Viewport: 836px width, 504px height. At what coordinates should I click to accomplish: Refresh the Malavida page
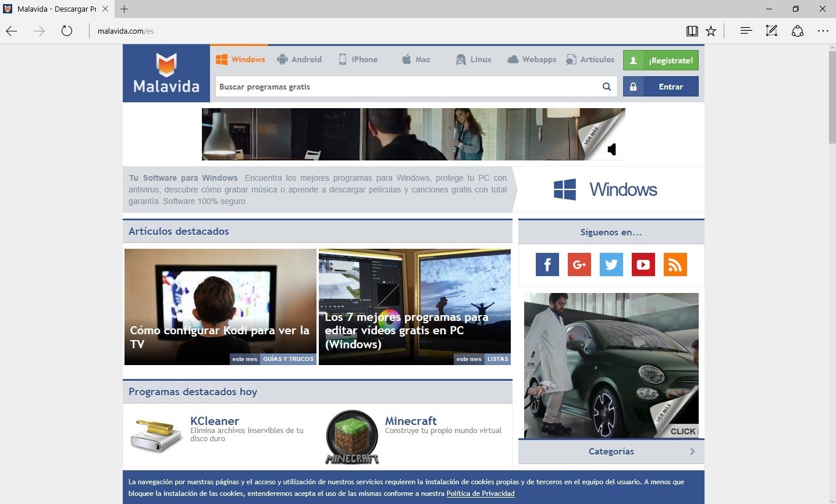tap(67, 31)
